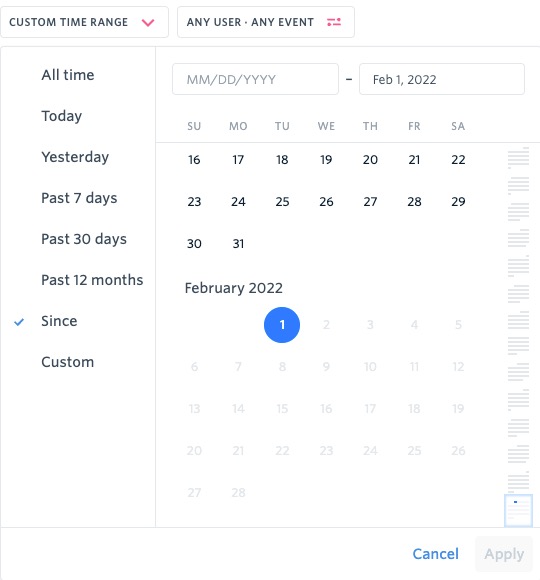This screenshot has height=580, width=540.
Task: Select the All time preset
Action: 68,75
